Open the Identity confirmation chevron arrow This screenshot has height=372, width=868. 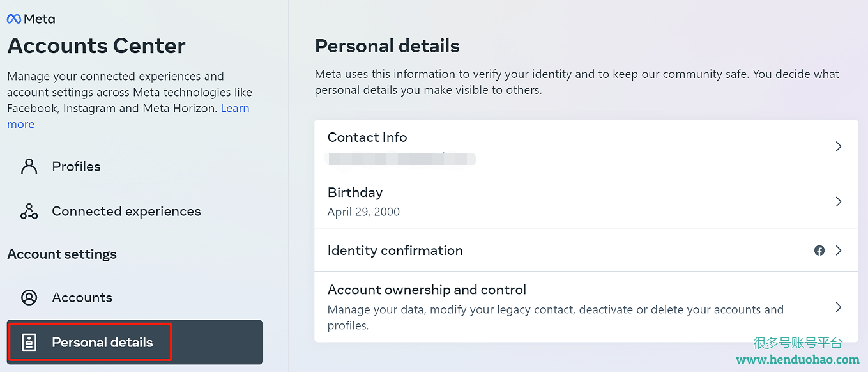coord(839,251)
